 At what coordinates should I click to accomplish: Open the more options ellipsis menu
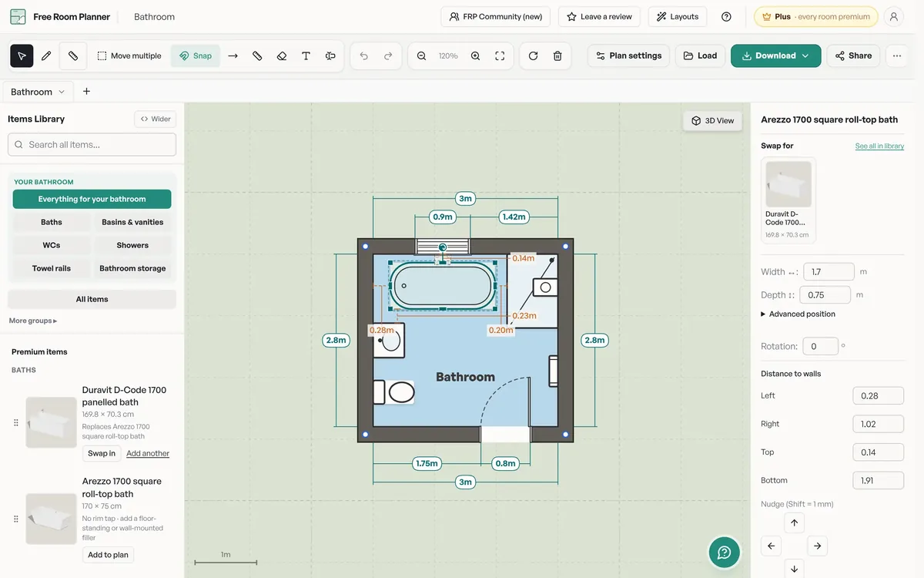[x=897, y=55]
